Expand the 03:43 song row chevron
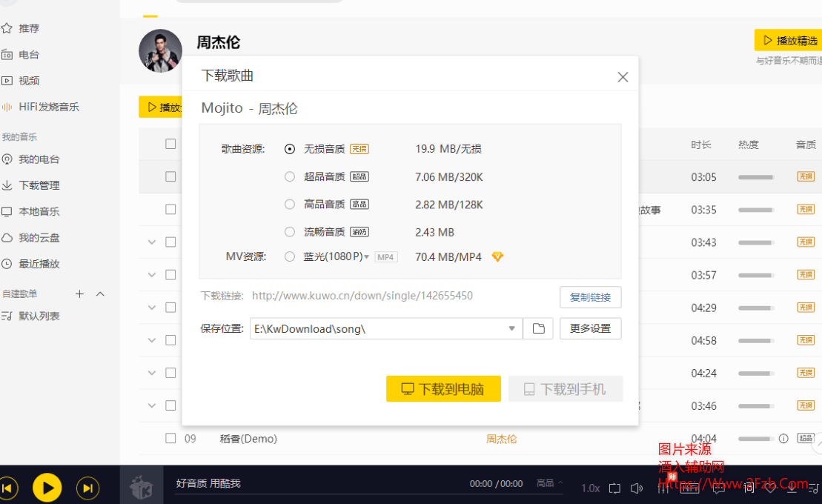822x504 pixels. coord(152,242)
